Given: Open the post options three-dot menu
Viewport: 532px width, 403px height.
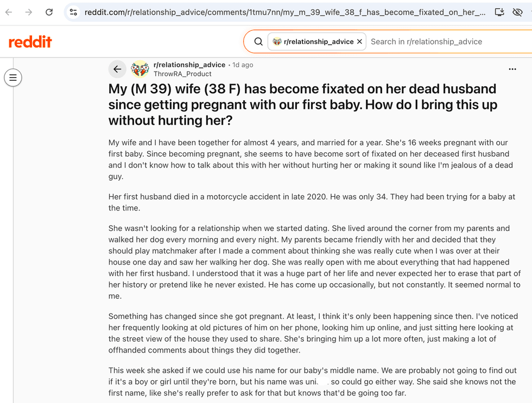Looking at the screenshot, I should pyautogui.click(x=512, y=69).
